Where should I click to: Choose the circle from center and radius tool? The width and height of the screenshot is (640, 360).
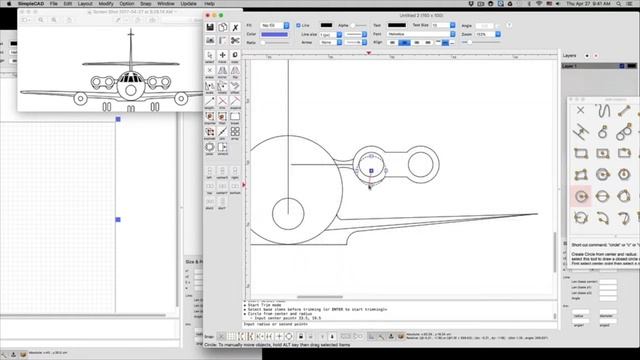pos(581,196)
